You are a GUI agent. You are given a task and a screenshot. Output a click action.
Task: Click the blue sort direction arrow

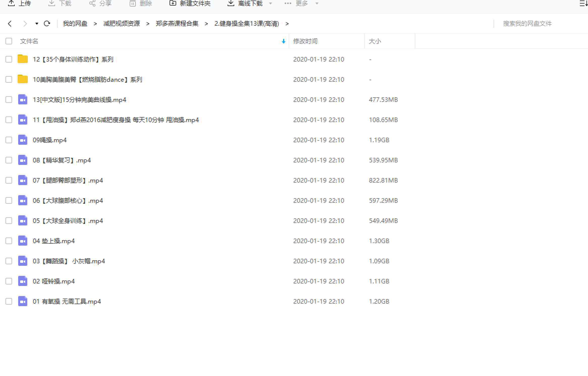[283, 41]
